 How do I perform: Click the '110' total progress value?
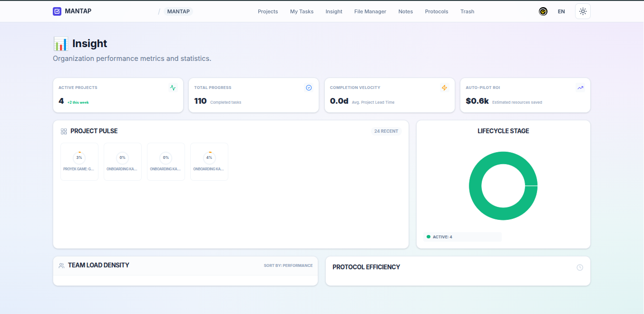(200, 101)
